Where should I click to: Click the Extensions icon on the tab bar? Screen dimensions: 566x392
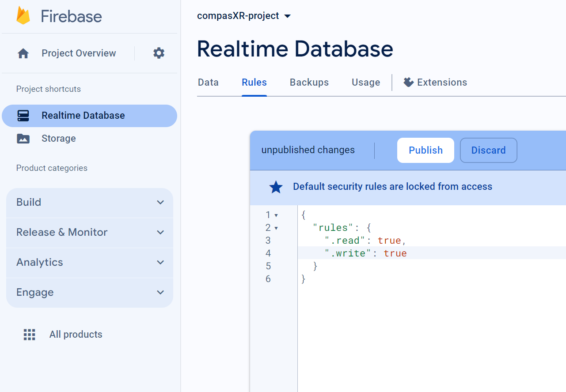click(408, 82)
